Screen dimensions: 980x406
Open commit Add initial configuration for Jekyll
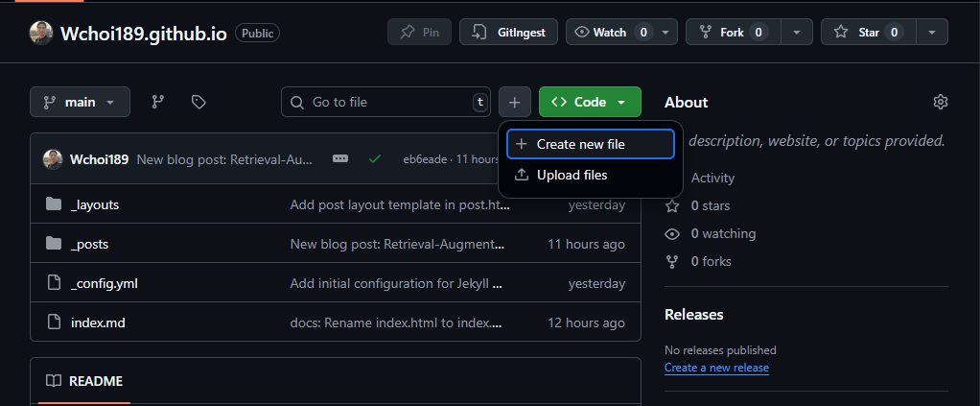(x=397, y=283)
